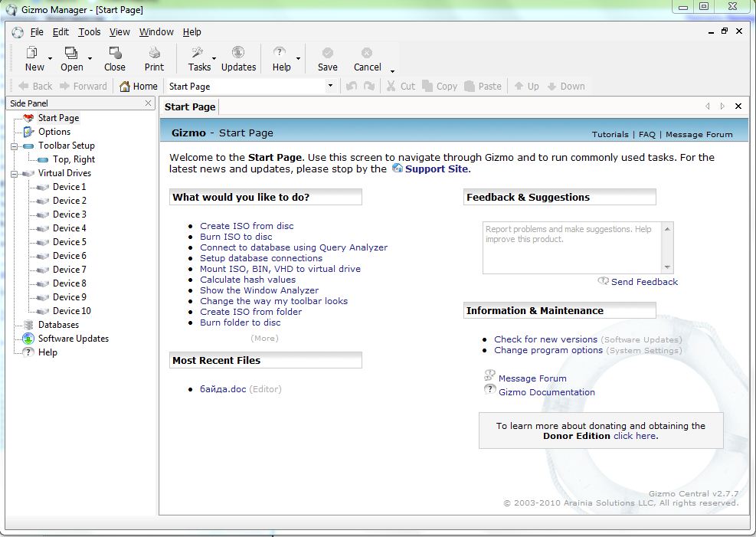Screen dimensions: 756x537
Task: Open the toolbar options overflow arrow
Action: [392, 71]
